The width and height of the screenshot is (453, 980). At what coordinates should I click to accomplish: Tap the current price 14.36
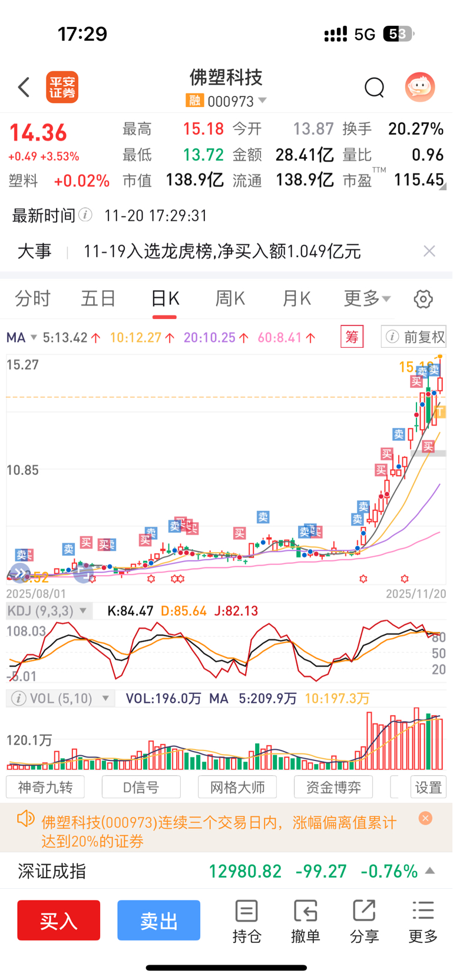pyautogui.click(x=38, y=133)
